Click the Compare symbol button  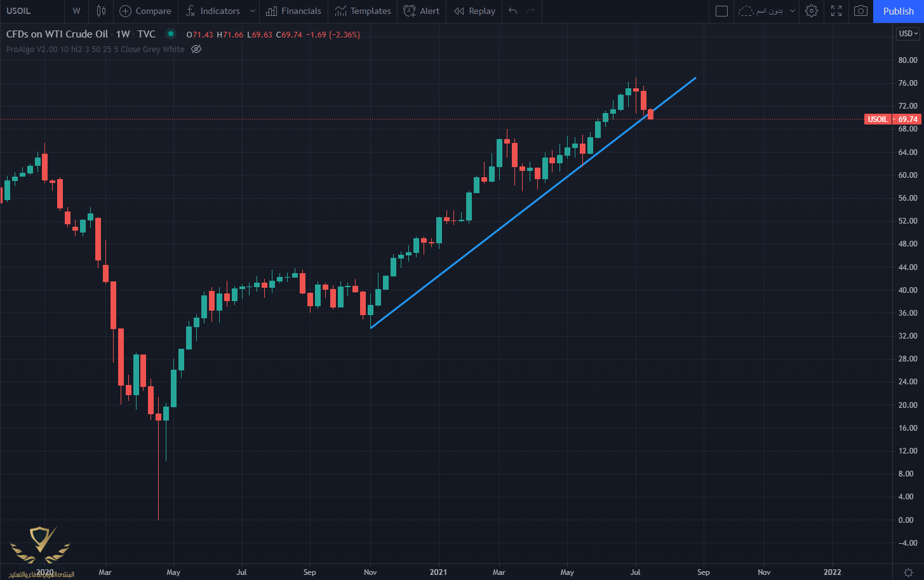click(145, 11)
